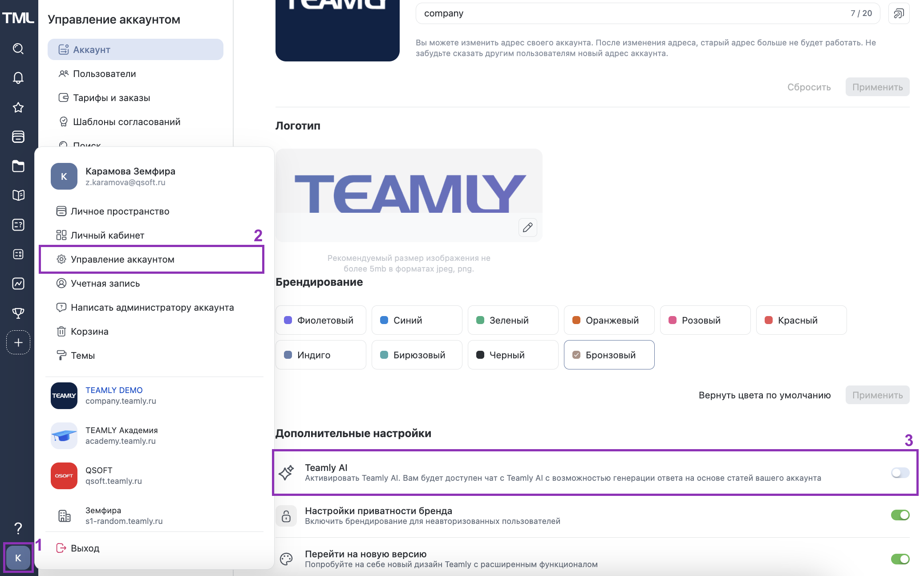Click the pencil edit icon on logo
The image size is (924, 576).
pyautogui.click(x=527, y=227)
